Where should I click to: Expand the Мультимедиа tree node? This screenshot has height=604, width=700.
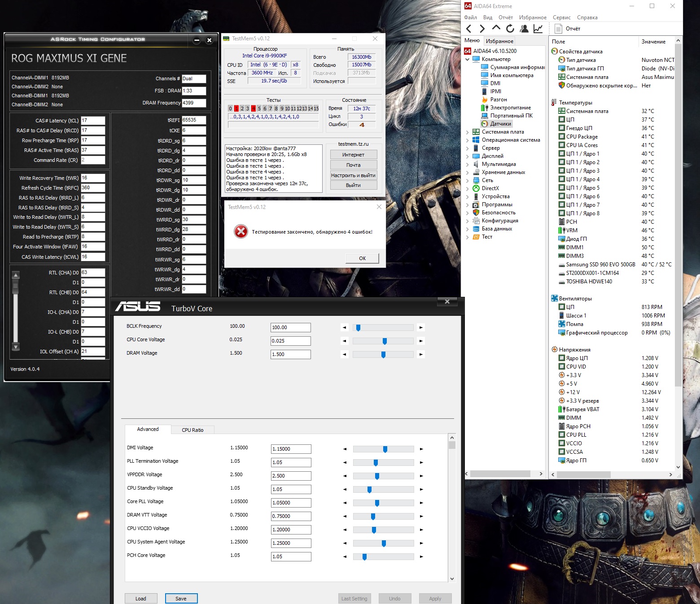[x=468, y=165]
